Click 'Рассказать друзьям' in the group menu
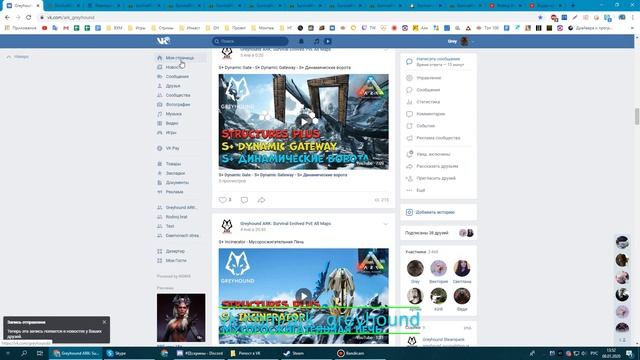The width and height of the screenshot is (640, 360). [438, 166]
